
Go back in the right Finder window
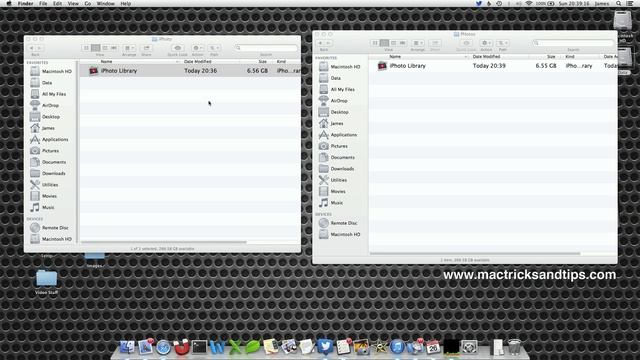click(x=320, y=43)
